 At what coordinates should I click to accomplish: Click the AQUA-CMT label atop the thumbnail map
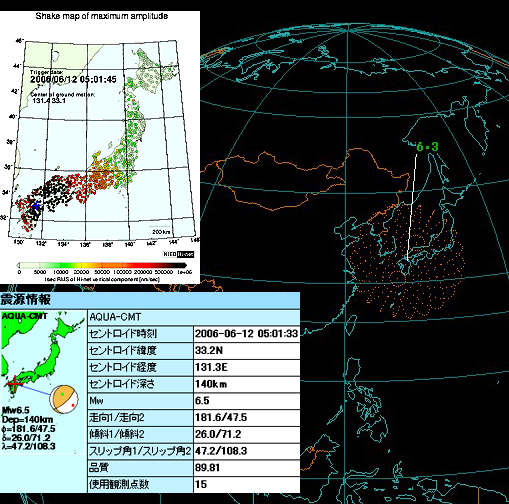[x=24, y=316]
